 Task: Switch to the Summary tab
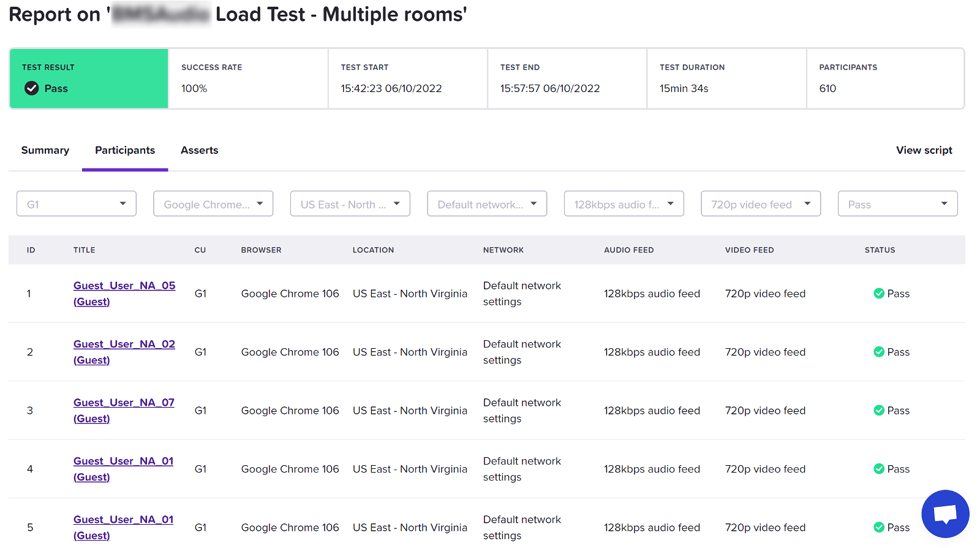point(45,150)
